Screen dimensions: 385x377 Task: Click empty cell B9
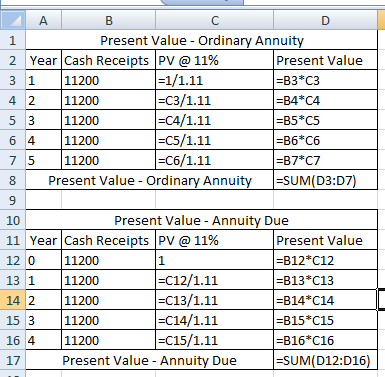[109, 200]
